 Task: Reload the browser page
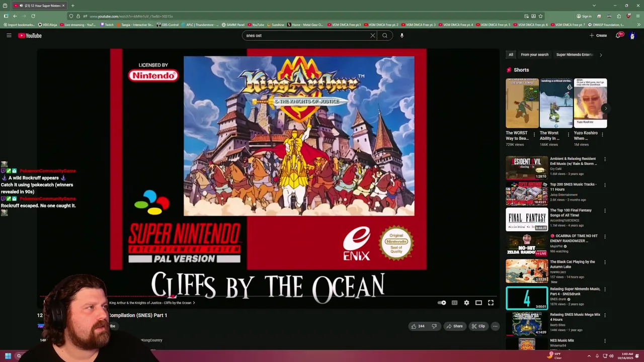(33, 16)
